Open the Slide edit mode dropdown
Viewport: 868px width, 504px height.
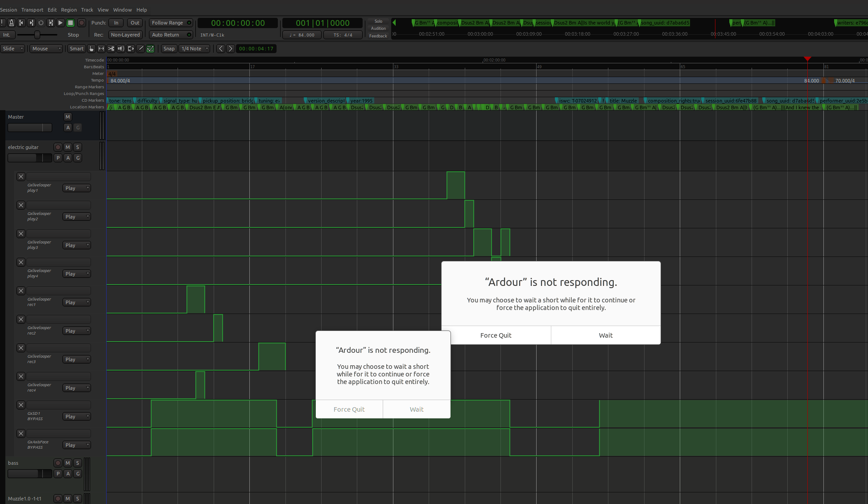(x=12, y=49)
